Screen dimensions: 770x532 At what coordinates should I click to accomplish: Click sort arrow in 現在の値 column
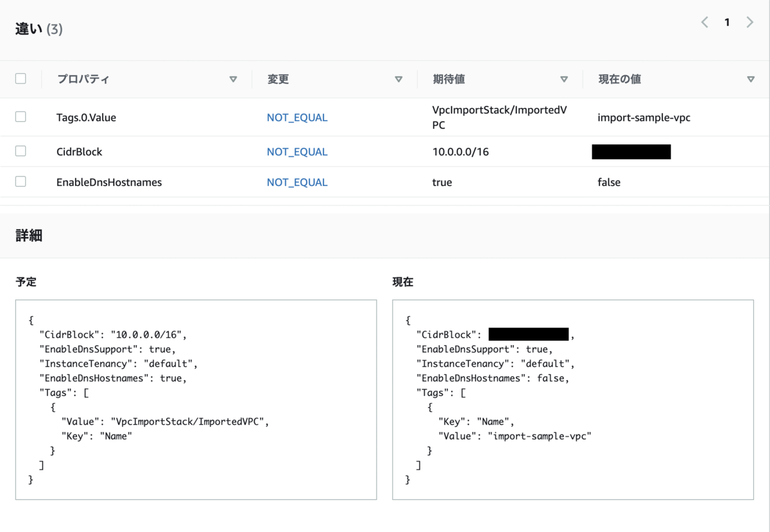[751, 80]
